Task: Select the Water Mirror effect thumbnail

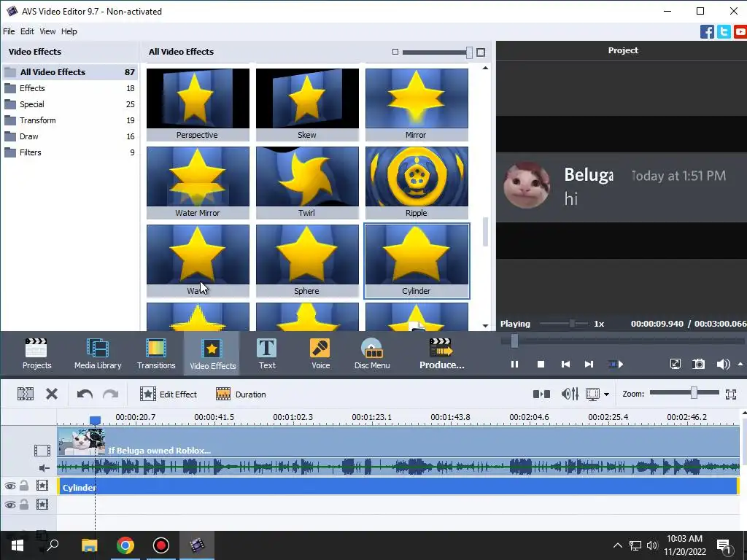Action: pos(198,182)
